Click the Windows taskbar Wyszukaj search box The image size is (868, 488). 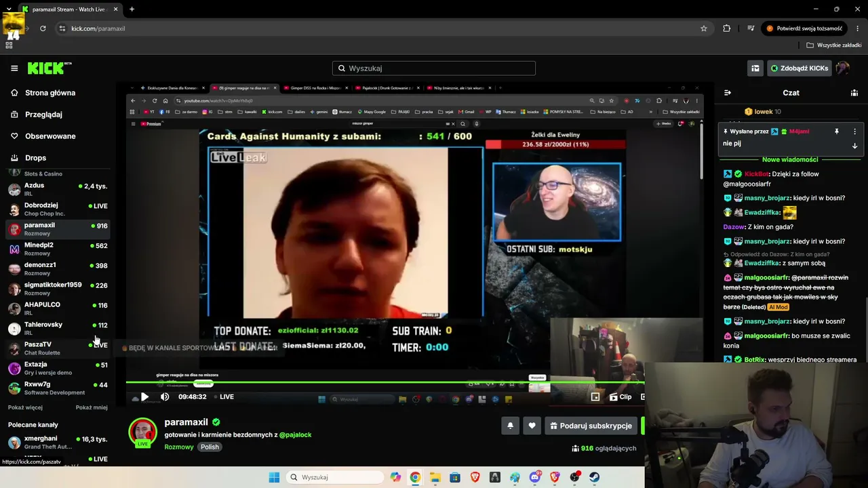tap(334, 477)
